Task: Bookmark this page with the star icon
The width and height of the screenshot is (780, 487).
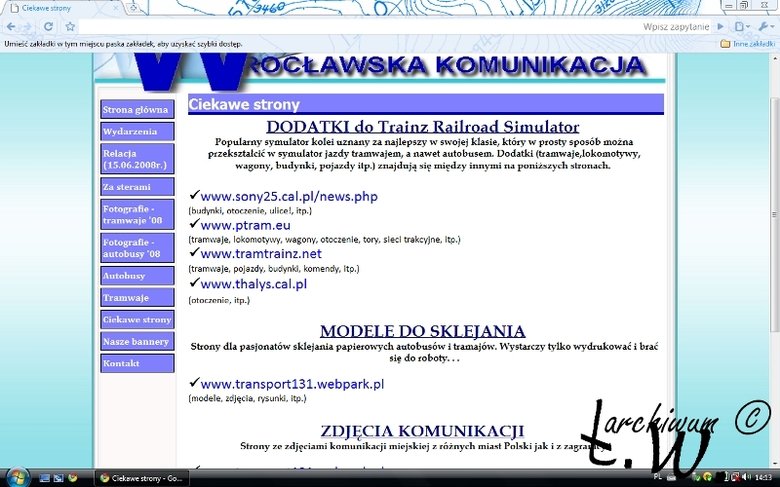Action: tap(70, 26)
